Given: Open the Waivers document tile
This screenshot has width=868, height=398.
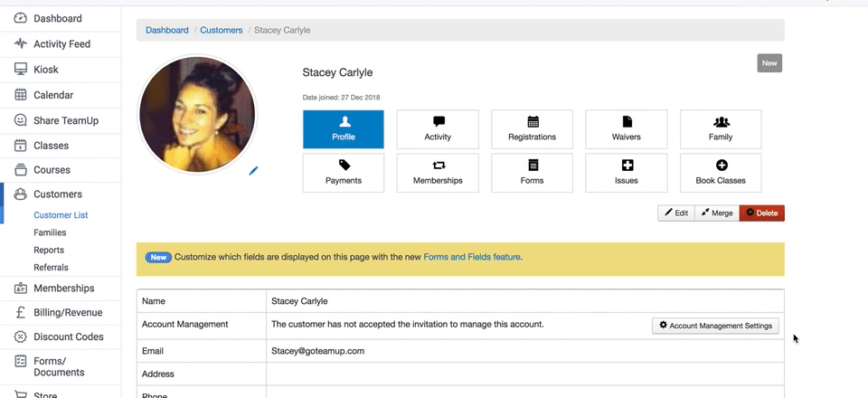Looking at the screenshot, I should 626,129.
